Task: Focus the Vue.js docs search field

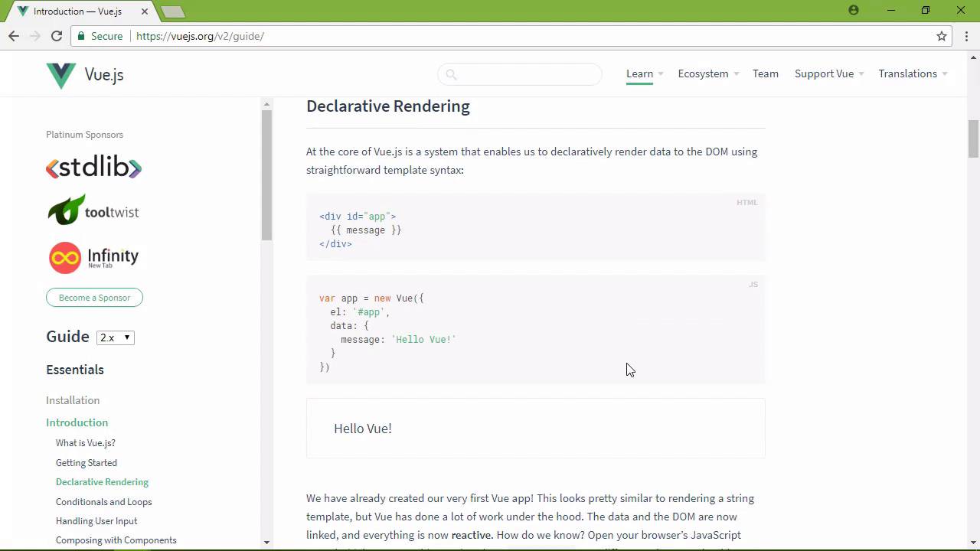Action: (x=521, y=74)
